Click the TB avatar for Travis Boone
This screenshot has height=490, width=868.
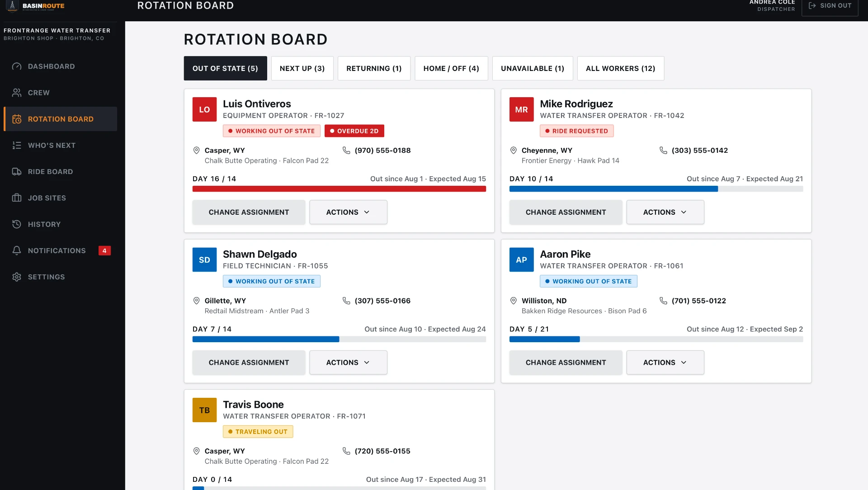[x=204, y=410]
